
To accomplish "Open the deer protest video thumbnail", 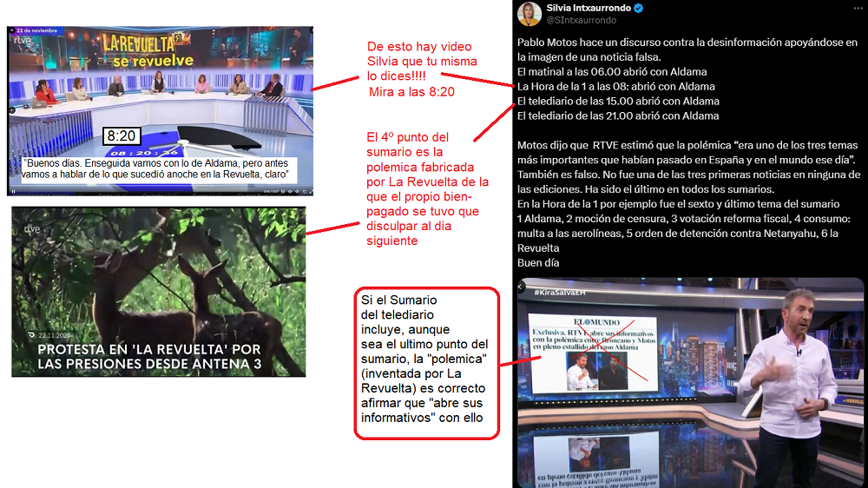I will click(x=158, y=291).
